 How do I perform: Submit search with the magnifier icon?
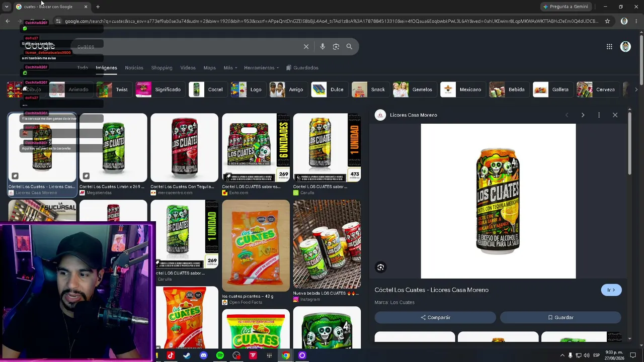click(349, 46)
